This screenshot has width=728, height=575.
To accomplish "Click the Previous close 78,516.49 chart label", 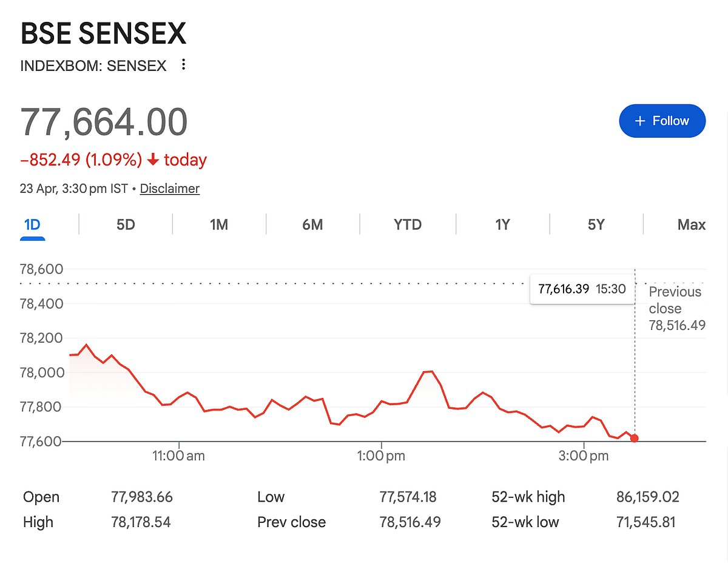I will point(676,308).
